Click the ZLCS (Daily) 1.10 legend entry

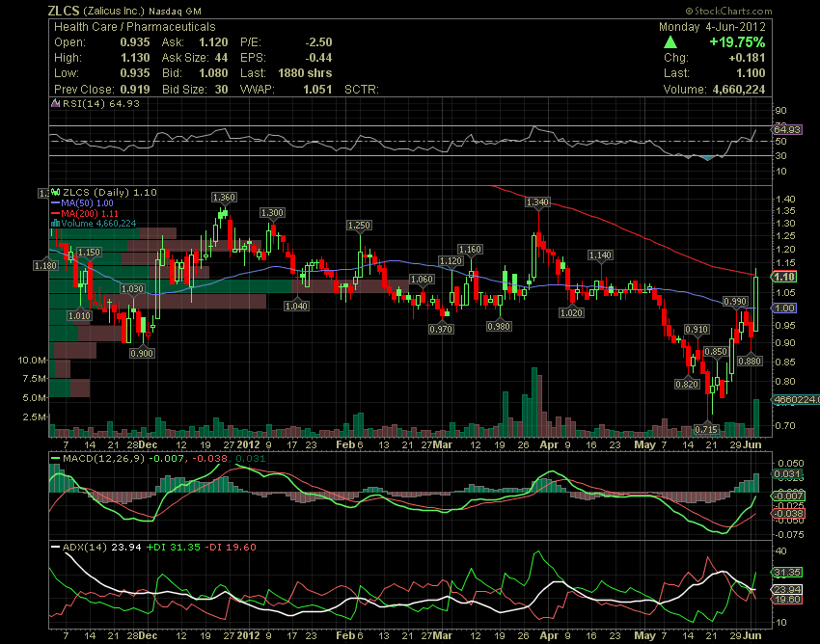(x=109, y=193)
